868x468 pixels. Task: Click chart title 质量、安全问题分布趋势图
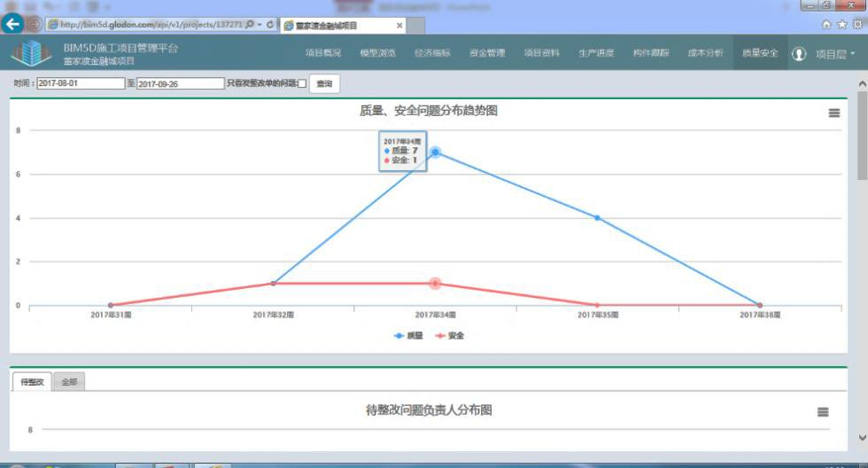(429, 111)
